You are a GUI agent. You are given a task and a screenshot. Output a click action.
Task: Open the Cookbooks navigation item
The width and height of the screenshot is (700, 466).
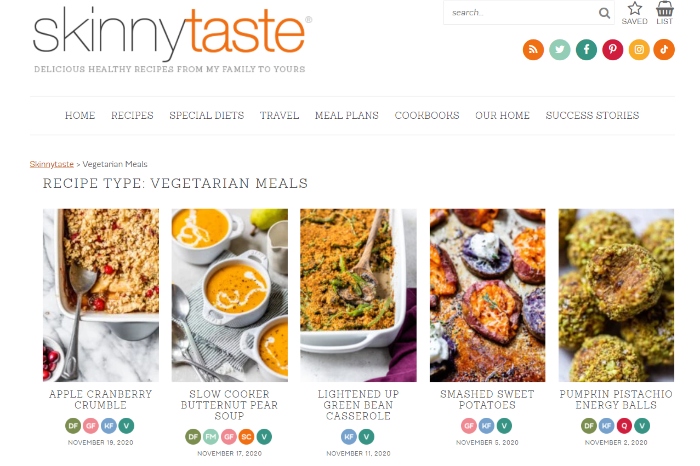point(427,116)
